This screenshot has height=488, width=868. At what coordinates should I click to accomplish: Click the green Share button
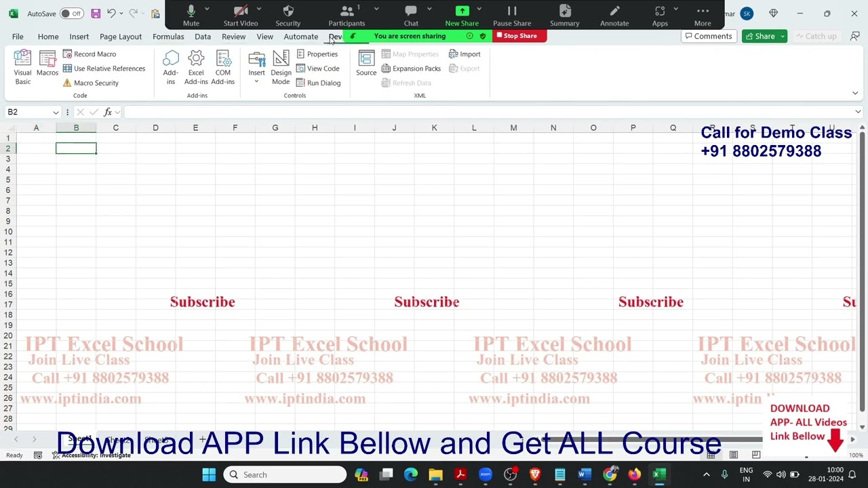tap(759, 36)
